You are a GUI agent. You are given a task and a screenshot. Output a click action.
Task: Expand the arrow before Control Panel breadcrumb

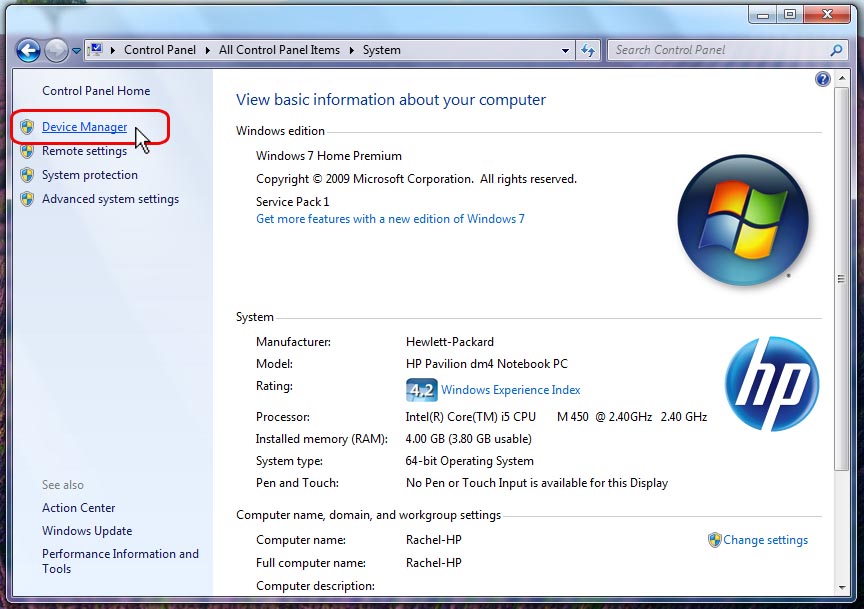click(112, 50)
